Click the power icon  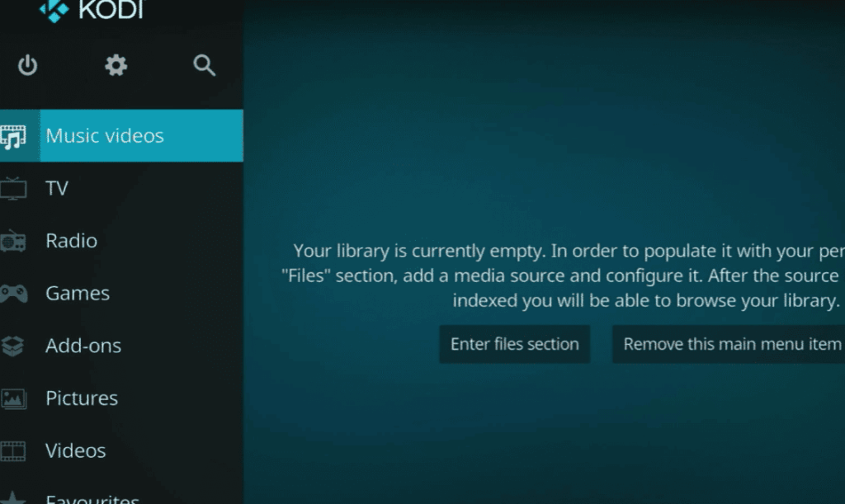tap(27, 65)
